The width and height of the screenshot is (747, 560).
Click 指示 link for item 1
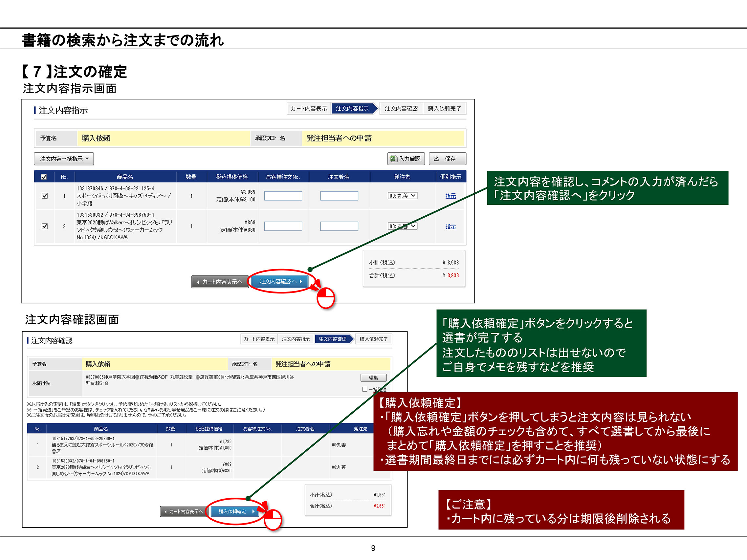[450, 196]
